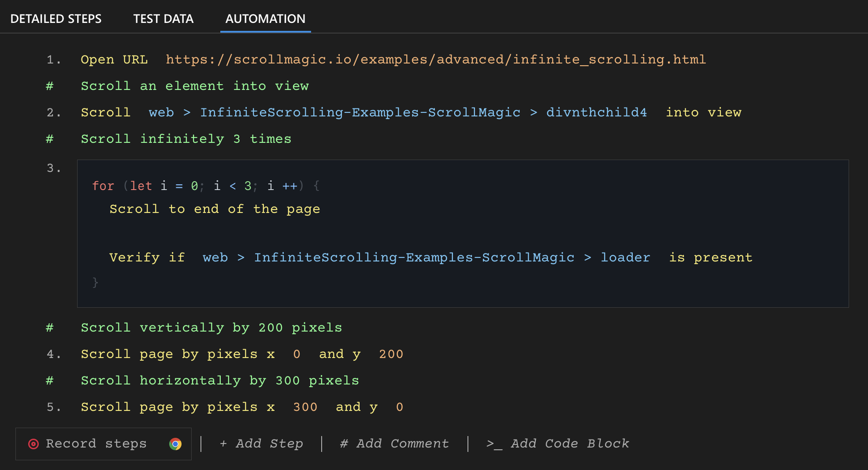
Task: Click the plus icon beside Add Step
Action: click(224, 444)
